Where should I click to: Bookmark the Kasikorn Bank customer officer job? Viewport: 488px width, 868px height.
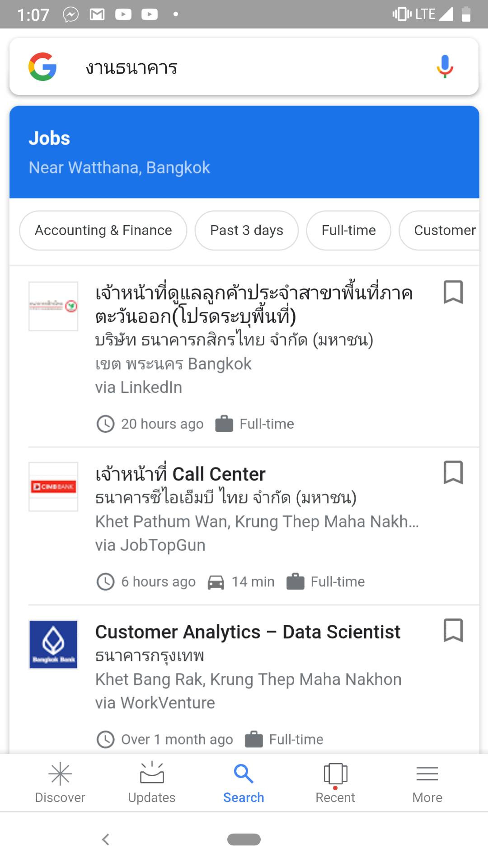[x=453, y=292]
